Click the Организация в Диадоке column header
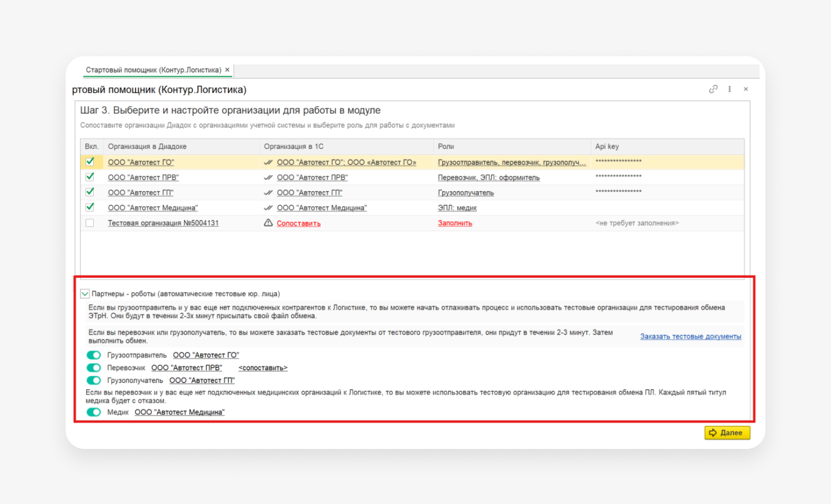The height and width of the screenshot is (504, 831). tap(181, 147)
